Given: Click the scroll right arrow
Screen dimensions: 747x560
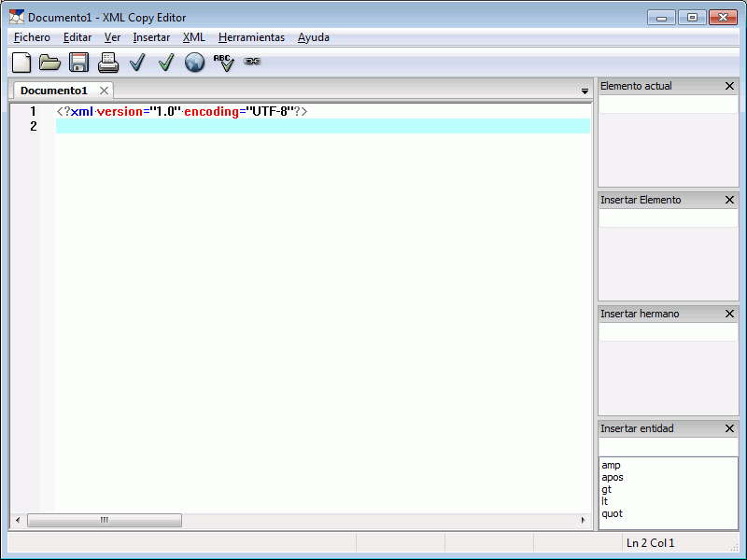Looking at the screenshot, I should 583,520.
